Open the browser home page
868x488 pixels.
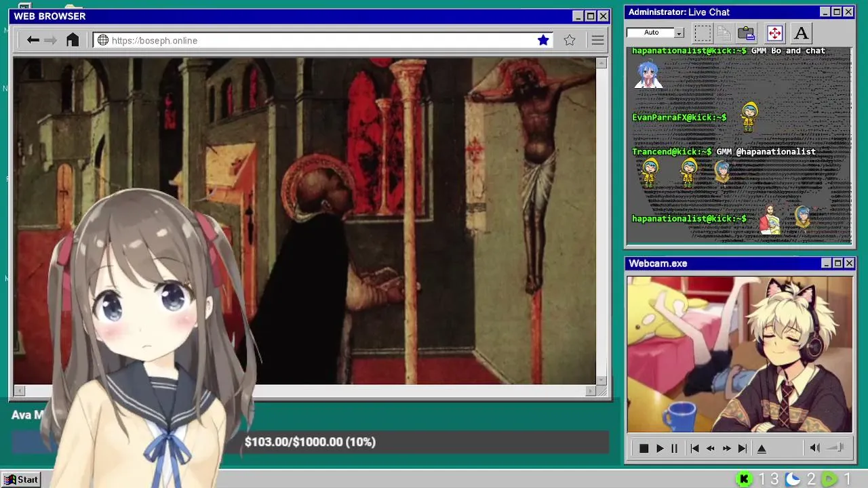(x=73, y=40)
